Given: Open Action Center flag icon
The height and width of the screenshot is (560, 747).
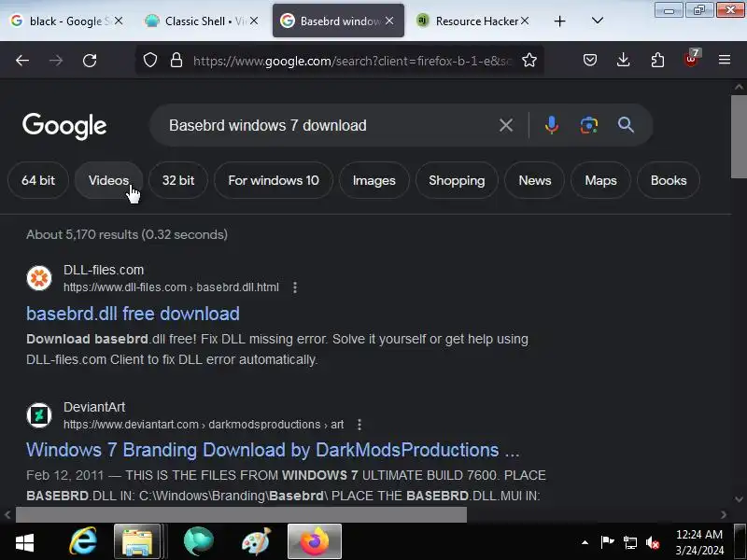Looking at the screenshot, I should click(x=607, y=542).
